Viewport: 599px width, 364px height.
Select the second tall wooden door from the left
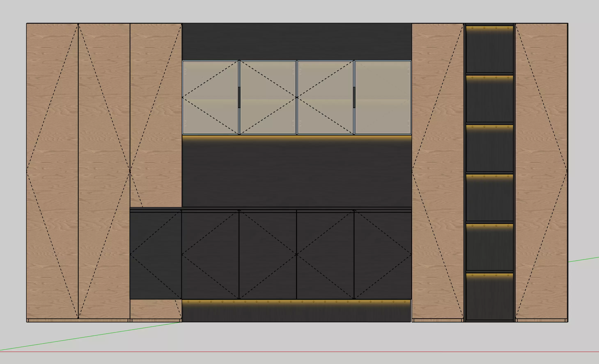click(104, 171)
